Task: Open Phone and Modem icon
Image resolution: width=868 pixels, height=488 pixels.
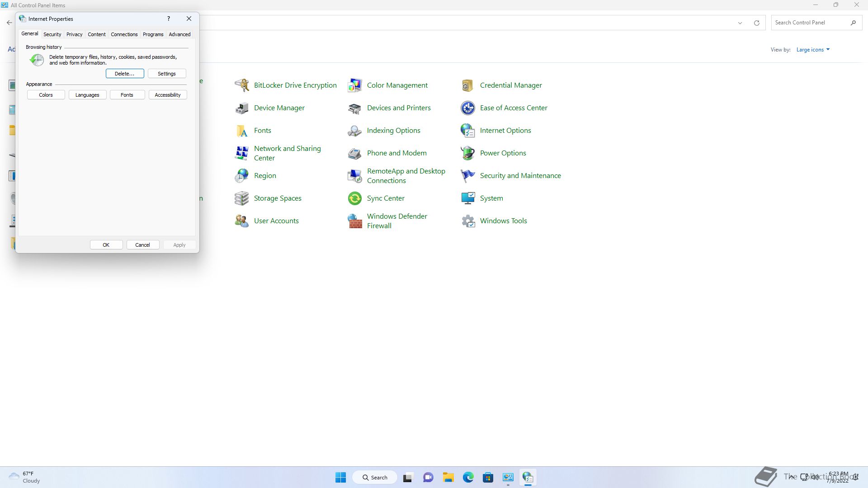Action: (355, 153)
